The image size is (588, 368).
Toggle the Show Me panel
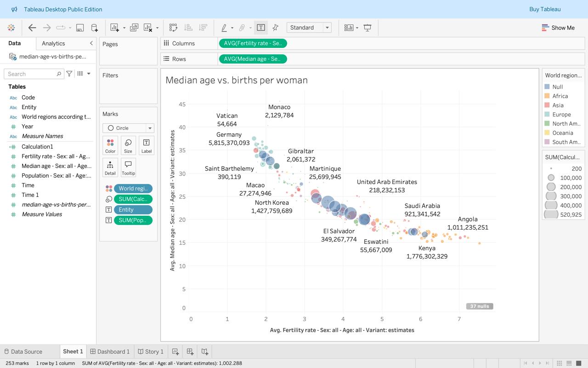click(x=558, y=28)
